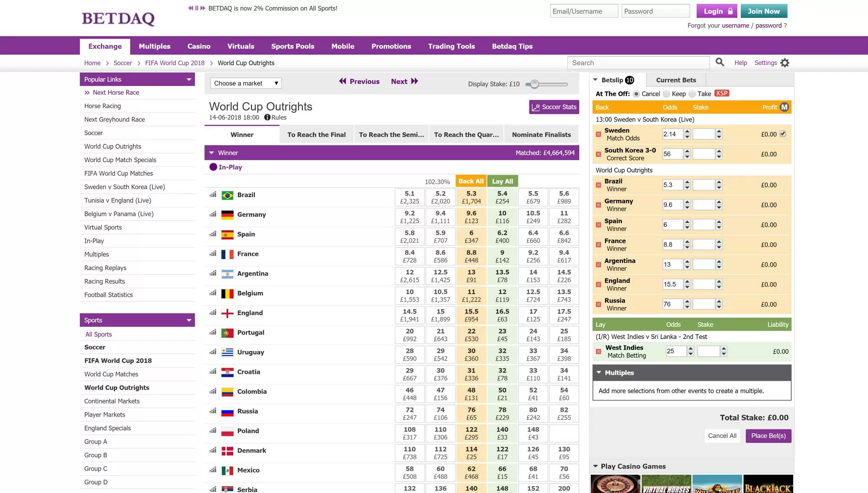Remove Spain Winner bet from betslip
Viewport: 868px width, 493px height.
[598, 225]
